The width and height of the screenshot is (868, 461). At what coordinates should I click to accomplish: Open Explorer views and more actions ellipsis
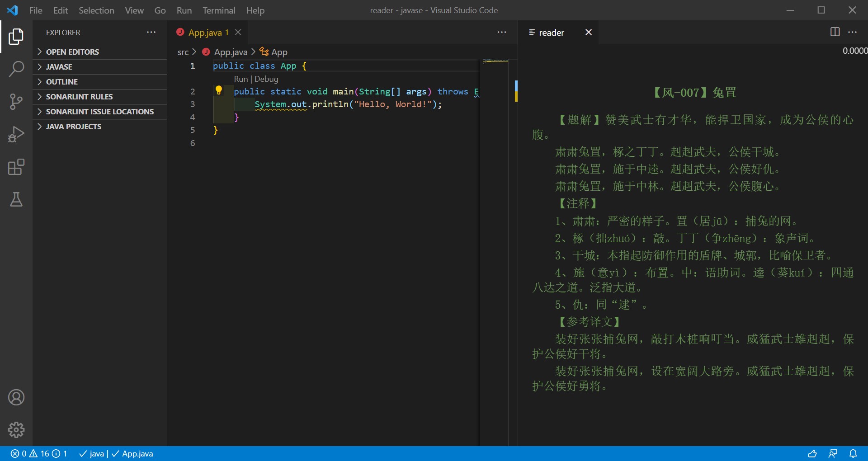coord(151,32)
